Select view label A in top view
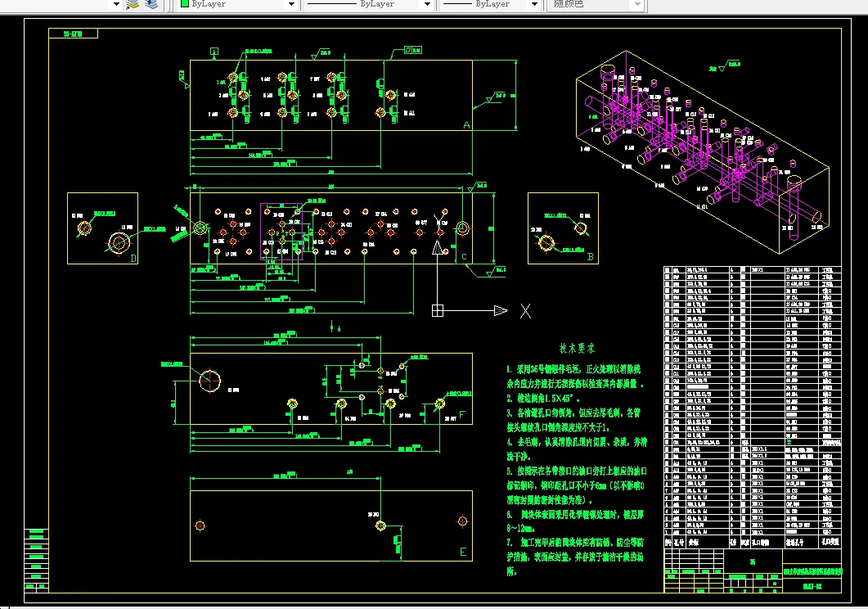This screenshot has width=868, height=609. coord(466,125)
